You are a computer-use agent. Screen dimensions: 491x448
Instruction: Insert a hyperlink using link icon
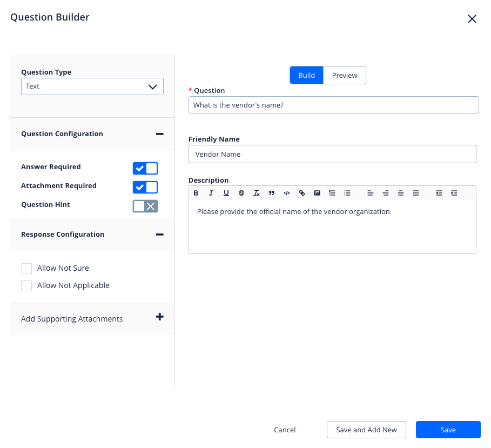(x=302, y=193)
